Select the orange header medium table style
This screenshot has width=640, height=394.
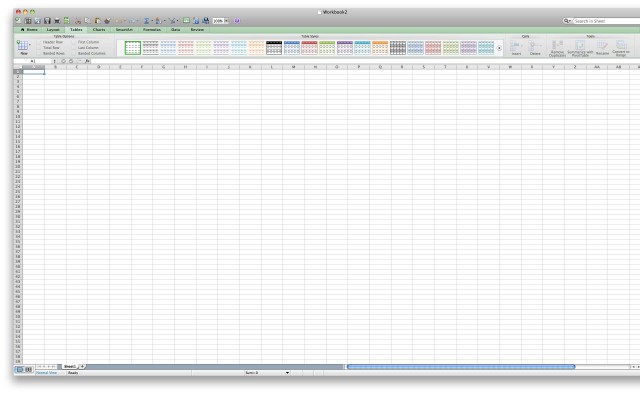[380, 48]
